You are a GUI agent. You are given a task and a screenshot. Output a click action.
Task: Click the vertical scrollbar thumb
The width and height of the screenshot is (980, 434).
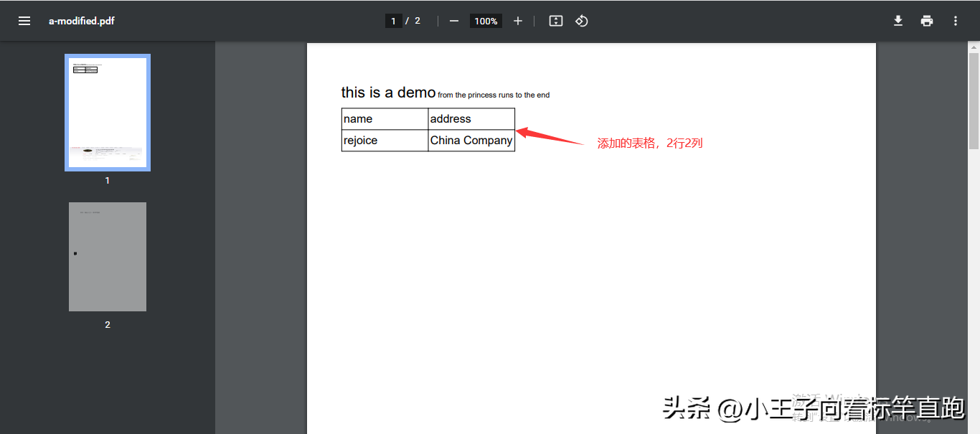click(x=974, y=100)
